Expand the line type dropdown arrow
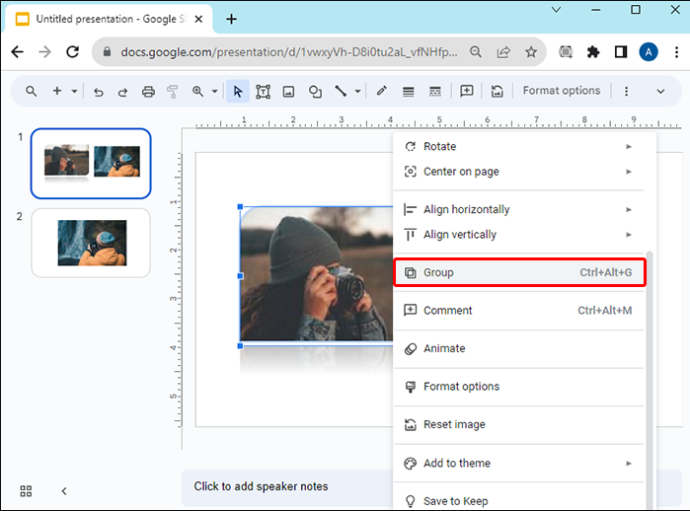Viewport: 690px width, 511px height. [x=358, y=92]
